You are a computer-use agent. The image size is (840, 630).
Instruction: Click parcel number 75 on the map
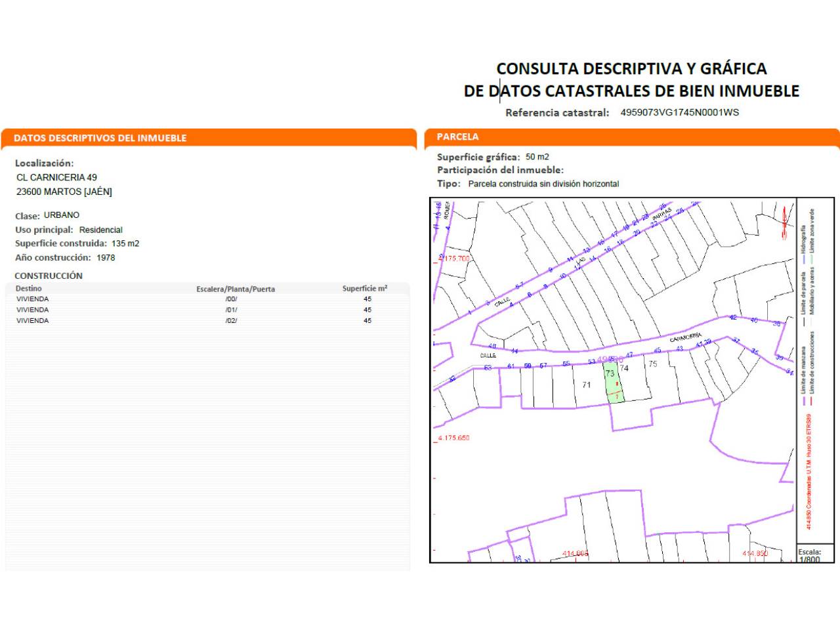[652, 364]
